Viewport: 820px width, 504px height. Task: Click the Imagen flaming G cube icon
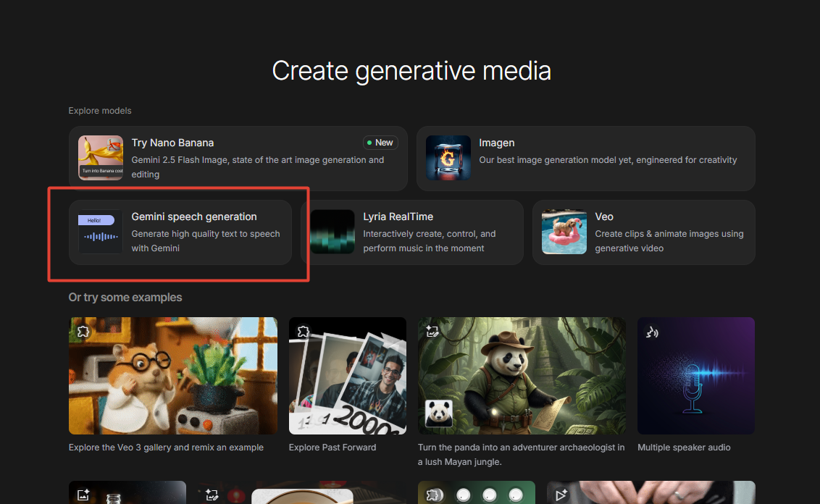pos(448,158)
